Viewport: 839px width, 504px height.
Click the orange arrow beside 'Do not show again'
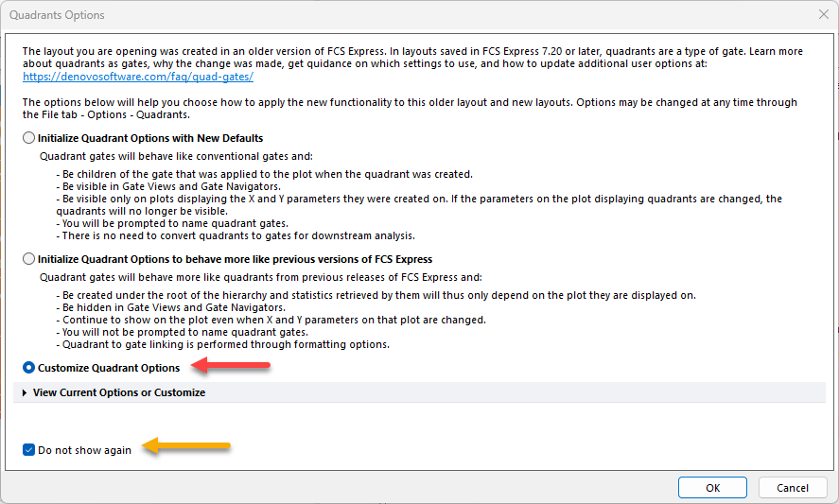tap(185, 447)
